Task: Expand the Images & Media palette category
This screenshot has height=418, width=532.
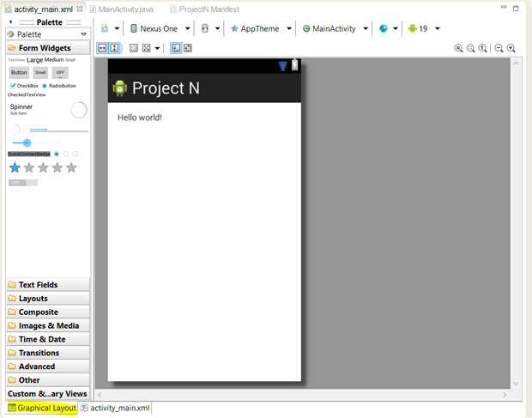Action: tap(48, 325)
